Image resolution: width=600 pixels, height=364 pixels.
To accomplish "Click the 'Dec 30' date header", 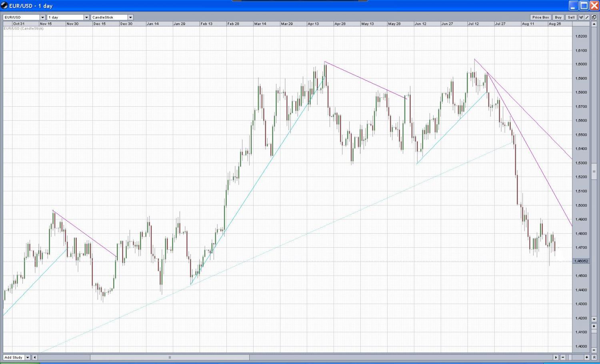I will 126,24.
